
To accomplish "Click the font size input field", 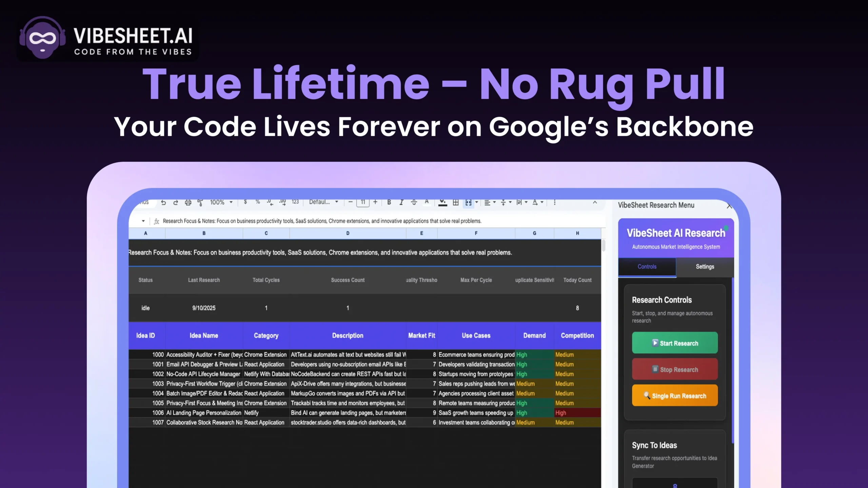I will pyautogui.click(x=363, y=202).
